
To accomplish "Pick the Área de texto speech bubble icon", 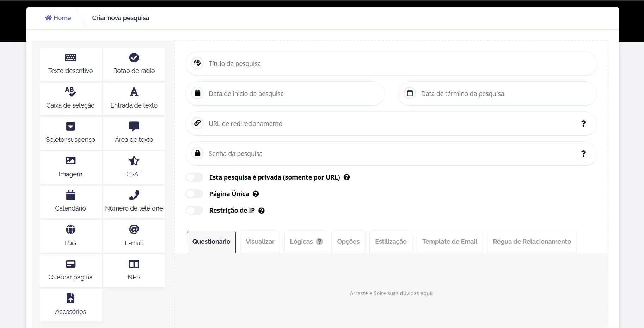I will pos(134,126).
